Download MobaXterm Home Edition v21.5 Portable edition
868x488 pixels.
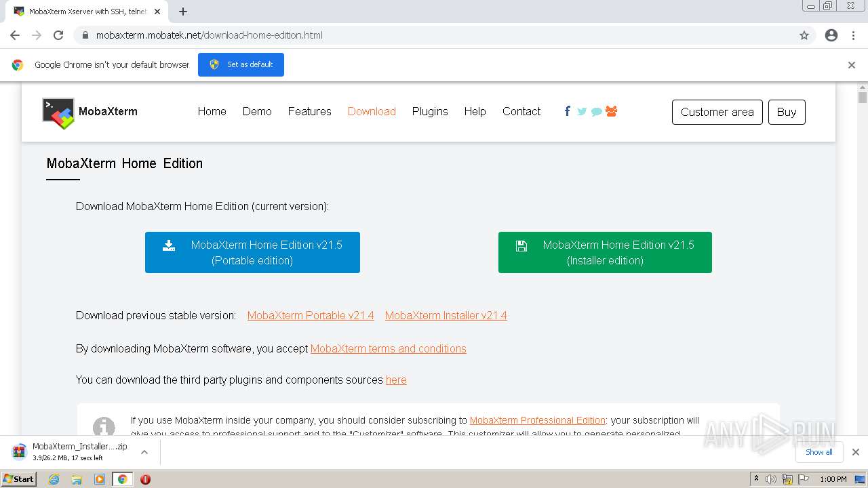point(252,253)
